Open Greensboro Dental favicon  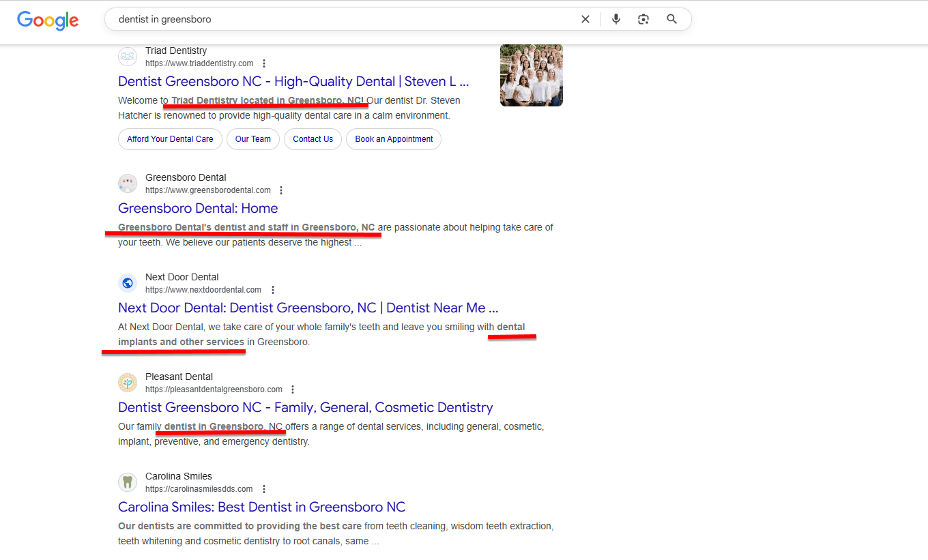128,183
